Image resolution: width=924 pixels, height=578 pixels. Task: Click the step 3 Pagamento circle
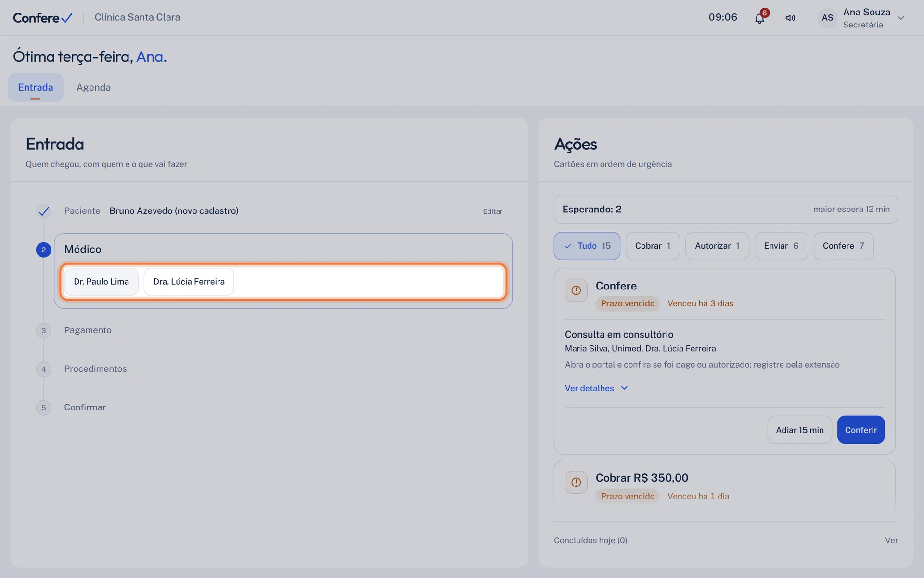44,330
